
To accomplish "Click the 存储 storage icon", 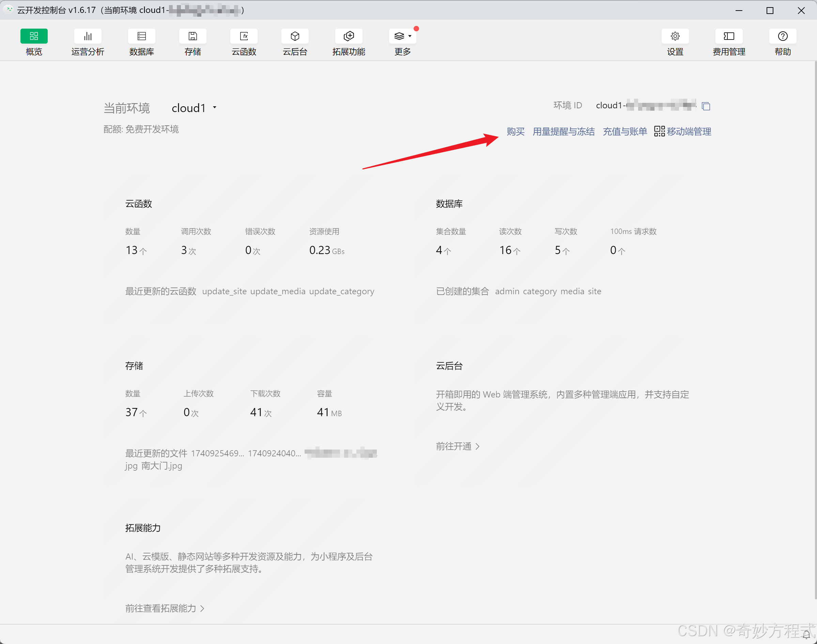I will pos(192,36).
